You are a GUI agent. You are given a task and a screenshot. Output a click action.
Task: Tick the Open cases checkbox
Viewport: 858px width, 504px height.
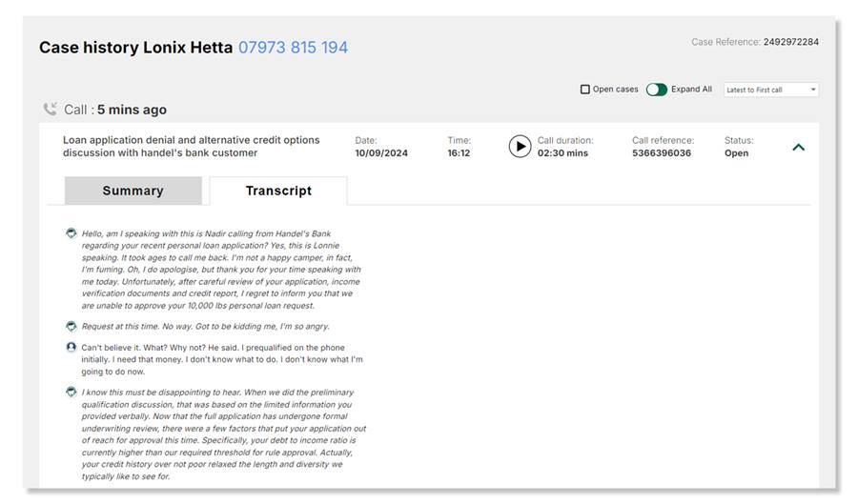point(585,90)
